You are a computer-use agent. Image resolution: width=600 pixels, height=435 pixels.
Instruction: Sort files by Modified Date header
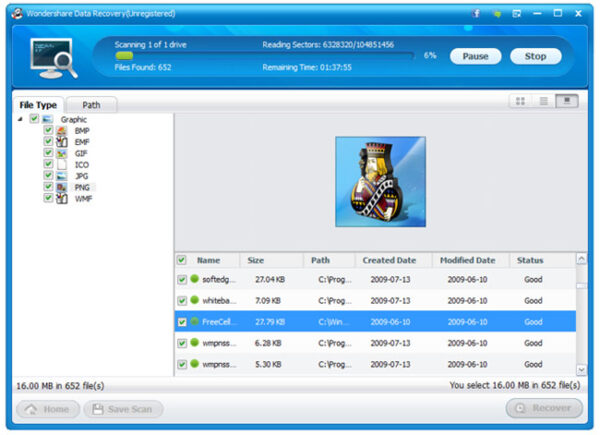470,260
